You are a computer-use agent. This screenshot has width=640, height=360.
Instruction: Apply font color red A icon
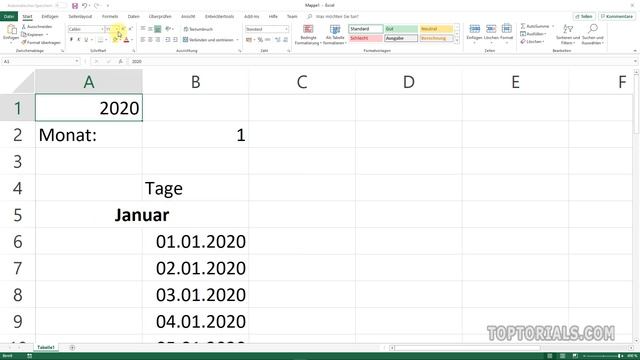click(x=126, y=40)
